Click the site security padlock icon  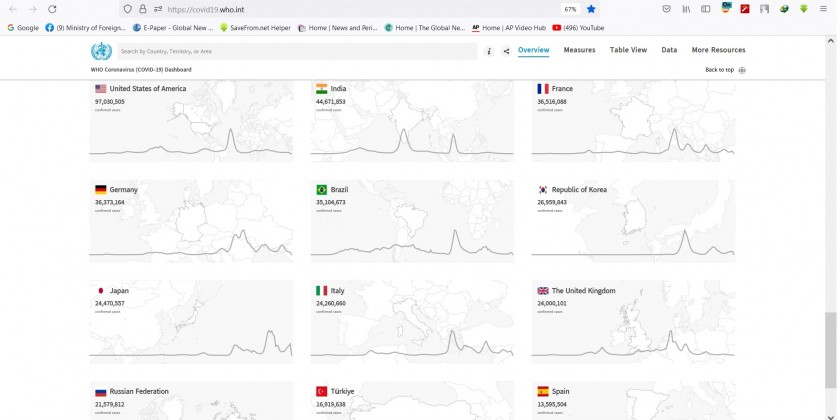point(143,9)
